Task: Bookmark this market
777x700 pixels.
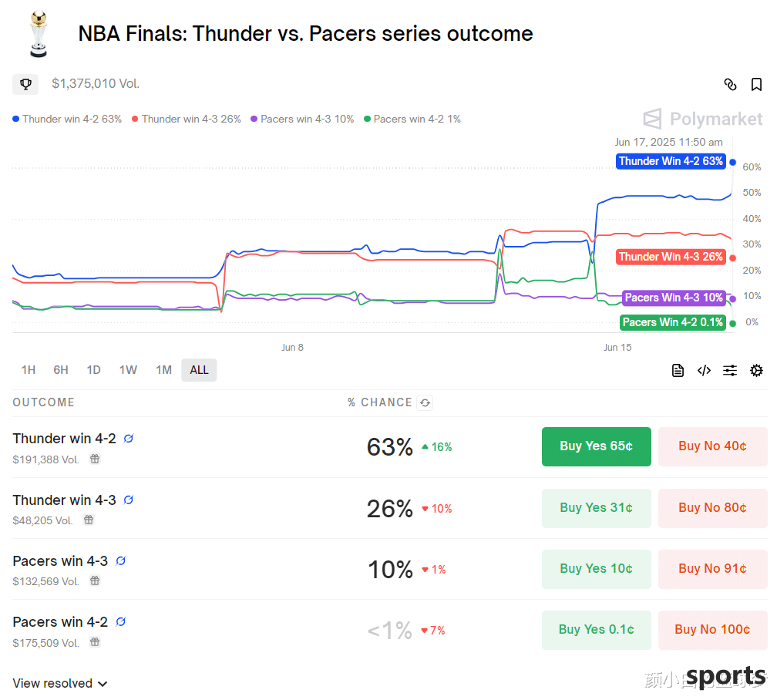Action: pyautogui.click(x=756, y=85)
